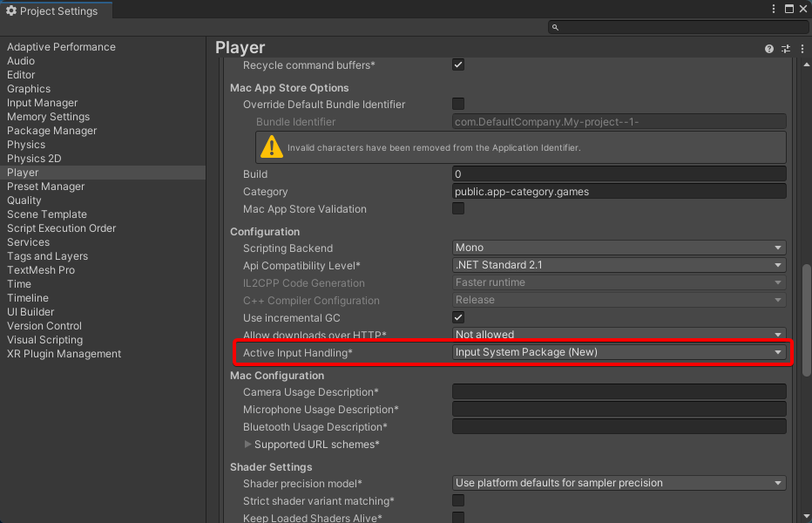Image resolution: width=812 pixels, height=523 pixels.
Task: Open Version Control settings
Action: 44,327
